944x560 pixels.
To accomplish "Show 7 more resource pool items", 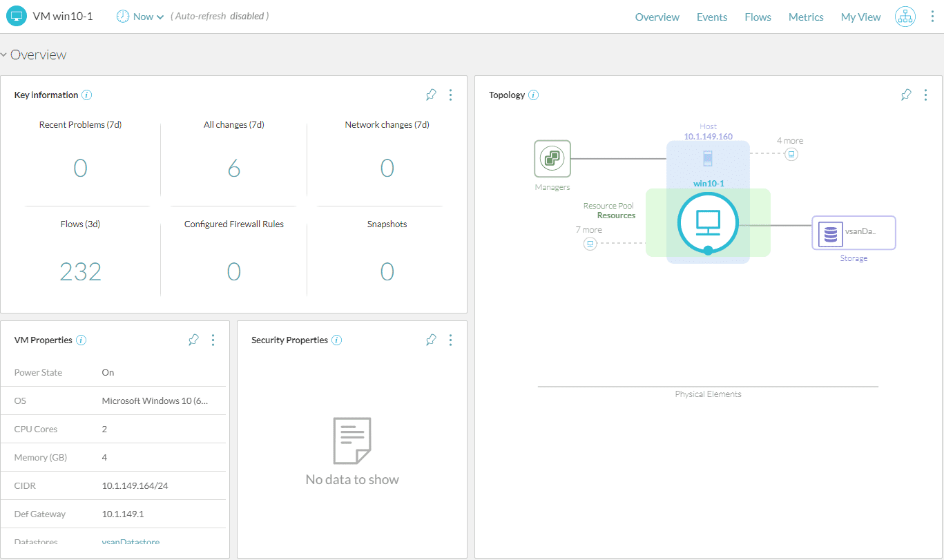I will click(590, 243).
